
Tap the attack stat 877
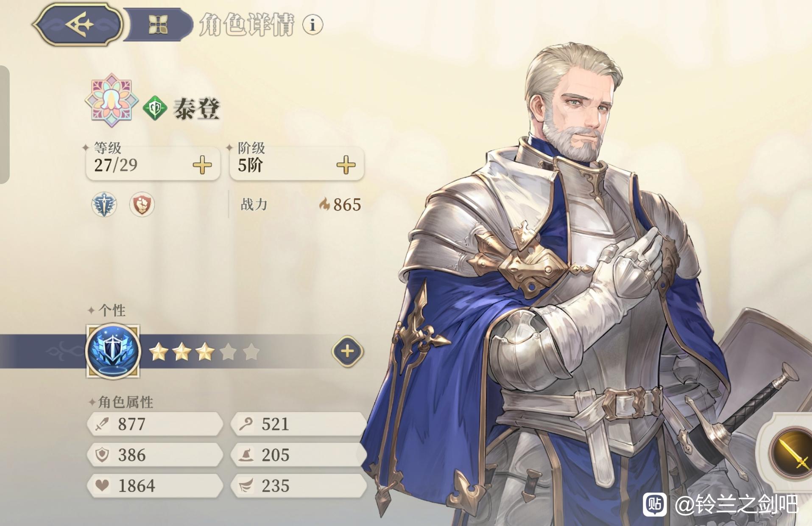pyautogui.click(x=155, y=424)
